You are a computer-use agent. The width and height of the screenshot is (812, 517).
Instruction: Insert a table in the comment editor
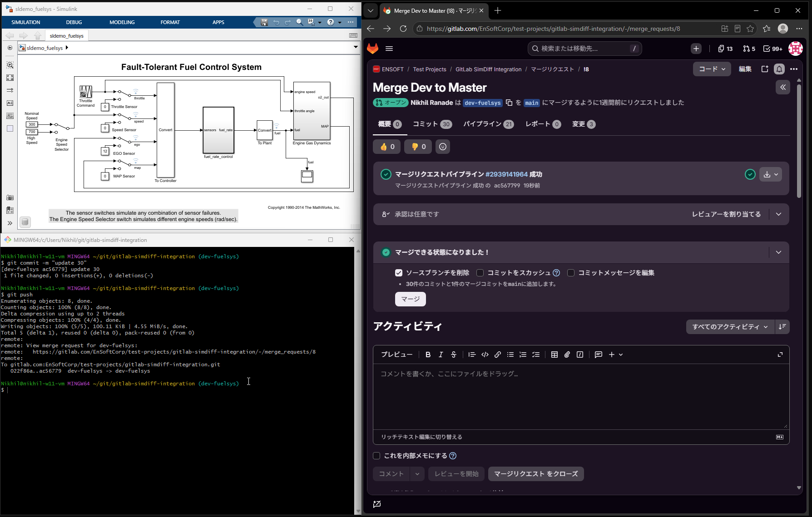[x=555, y=355]
